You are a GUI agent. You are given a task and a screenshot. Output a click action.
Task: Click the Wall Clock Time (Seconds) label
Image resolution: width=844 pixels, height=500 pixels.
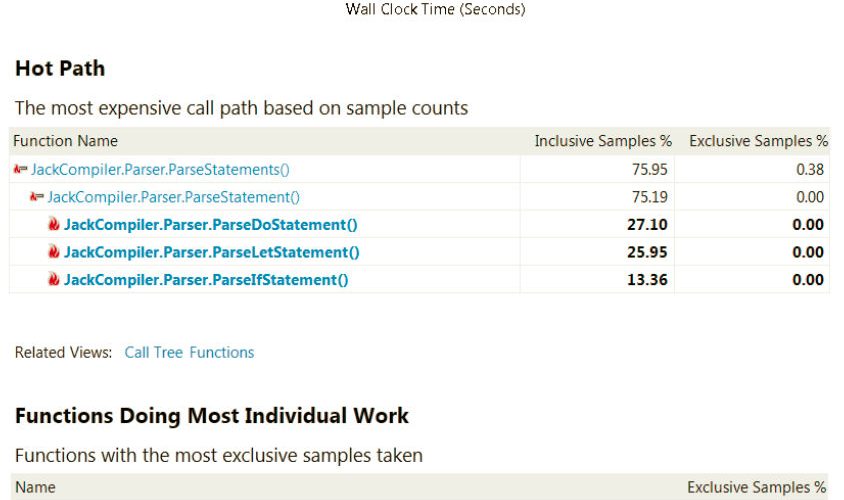[435, 10]
